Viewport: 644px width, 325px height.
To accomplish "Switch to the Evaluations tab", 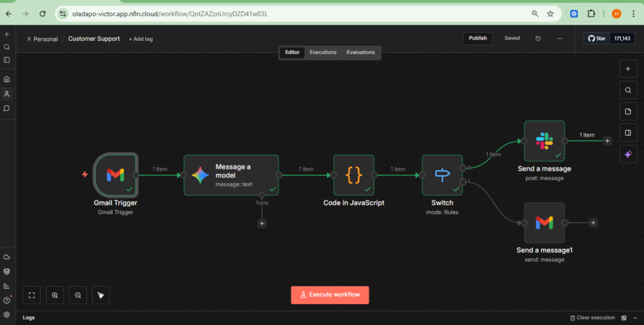I will tap(360, 52).
